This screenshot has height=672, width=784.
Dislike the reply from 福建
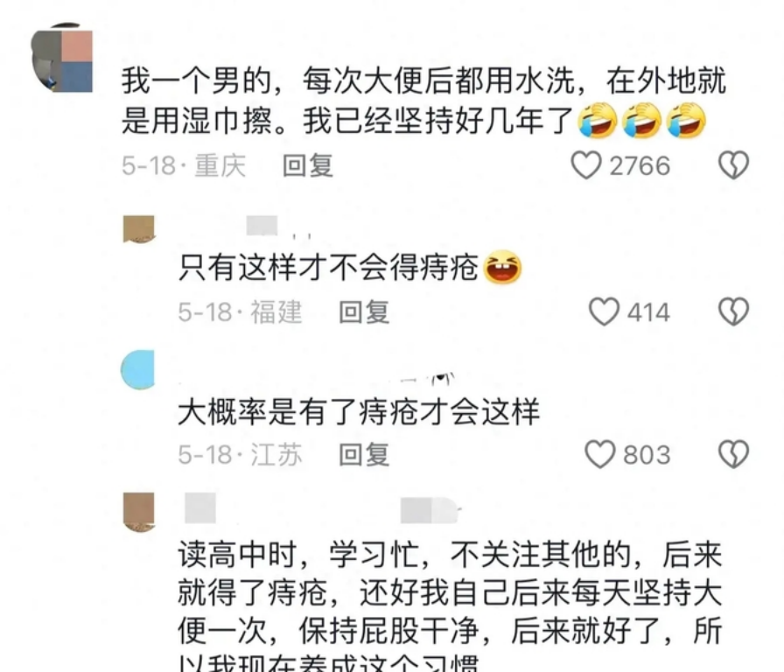[733, 312]
